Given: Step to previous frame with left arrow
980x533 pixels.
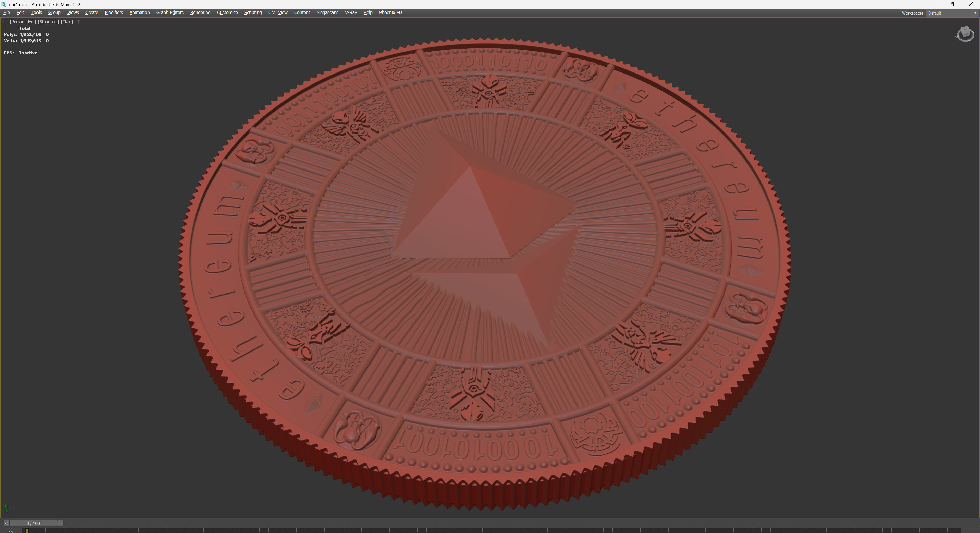Looking at the screenshot, I should pos(6,523).
